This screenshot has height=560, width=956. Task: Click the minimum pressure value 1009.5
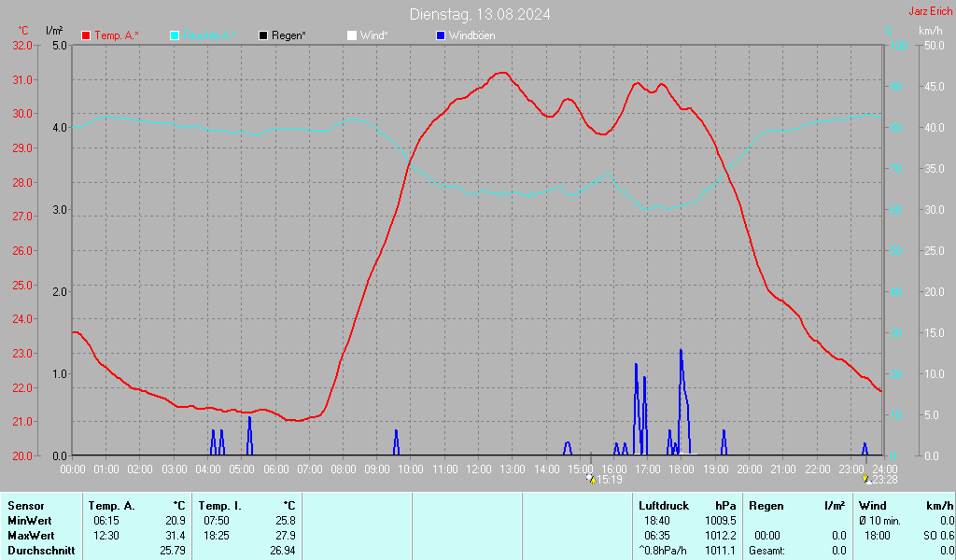click(x=720, y=521)
